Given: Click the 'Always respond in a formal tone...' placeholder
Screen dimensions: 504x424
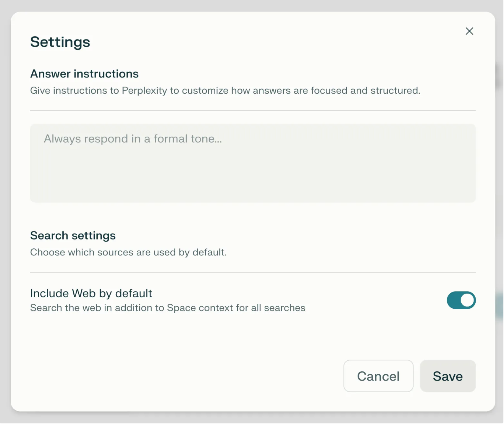Looking at the screenshot, I should point(133,139).
